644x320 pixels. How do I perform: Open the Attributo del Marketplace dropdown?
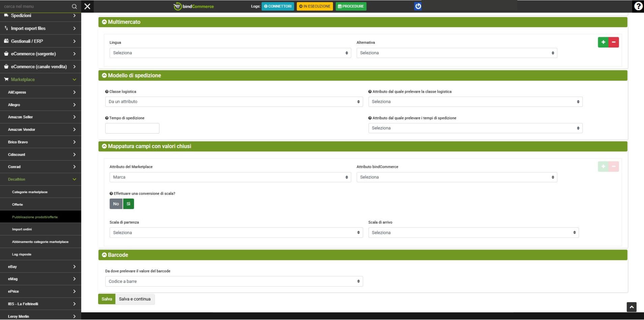click(x=230, y=177)
